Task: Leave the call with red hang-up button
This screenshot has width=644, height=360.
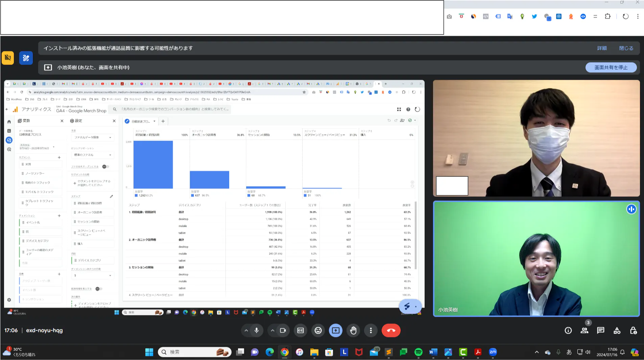Action: [391, 330]
